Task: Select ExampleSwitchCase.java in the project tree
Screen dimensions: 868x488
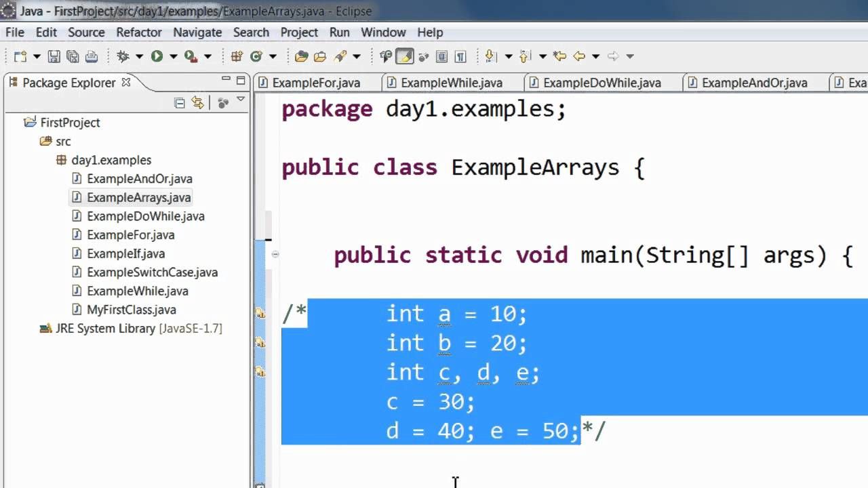Action: (152, 272)
